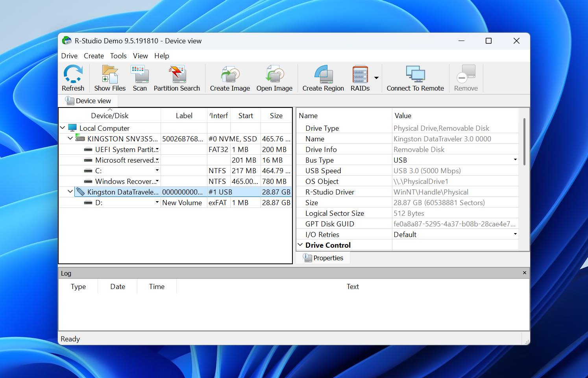Image resolution: width=588 pixels, height=378 pixels.
Task: Collapse the Drive Control section
Action: tap(300, 245)
